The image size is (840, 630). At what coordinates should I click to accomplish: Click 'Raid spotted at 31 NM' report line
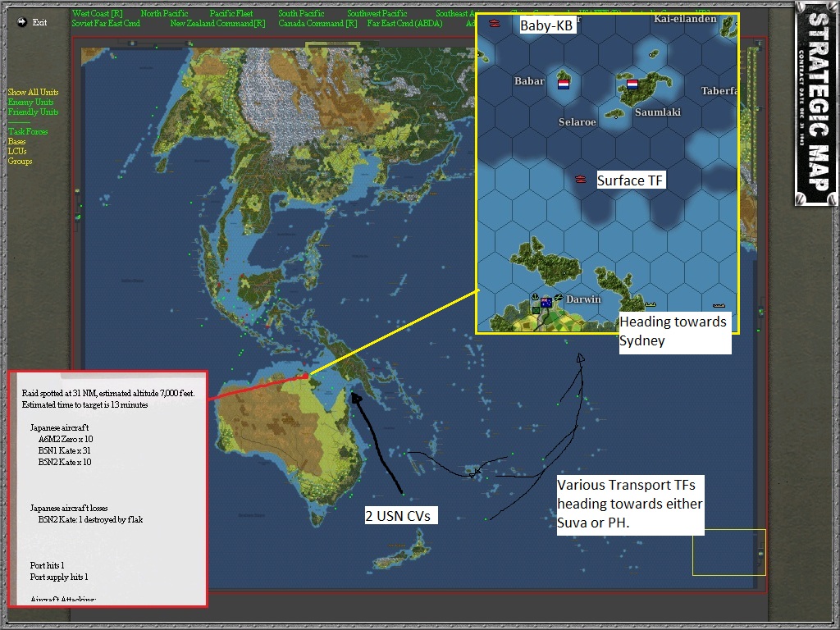[x=108, y=393]
